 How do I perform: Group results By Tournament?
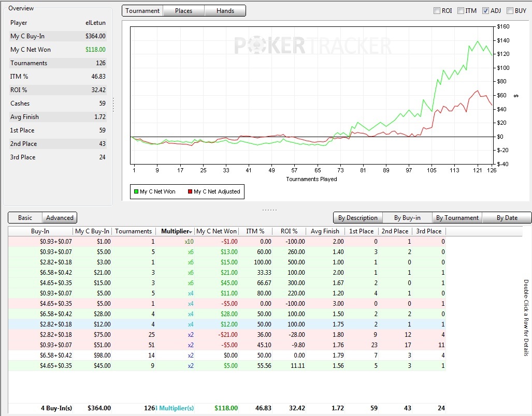pyautogui.click(x=457, y=218)
